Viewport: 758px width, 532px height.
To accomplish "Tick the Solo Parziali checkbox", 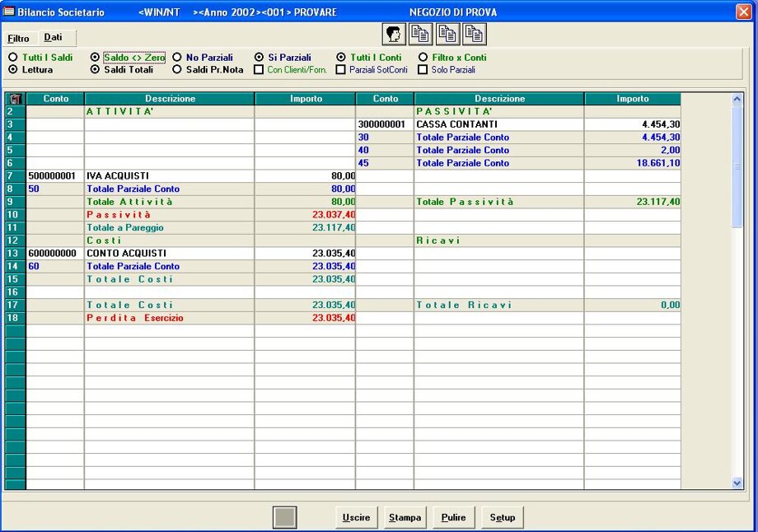I will (423, 70).
